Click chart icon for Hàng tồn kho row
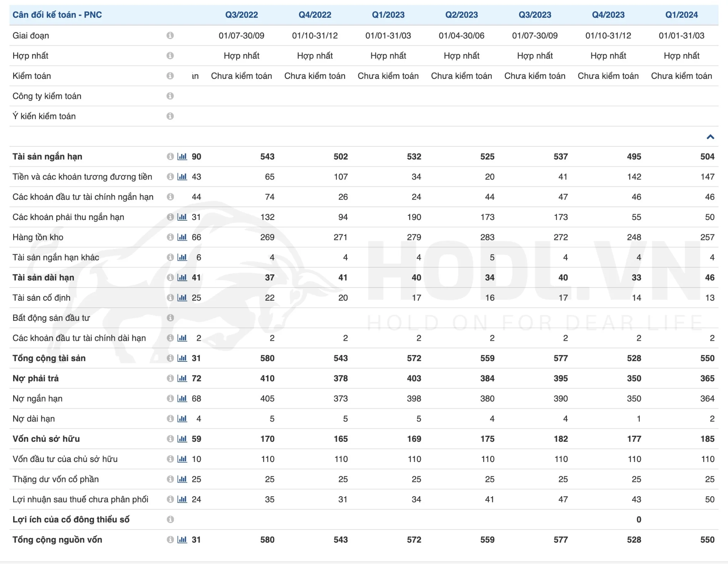 (182, 237)
